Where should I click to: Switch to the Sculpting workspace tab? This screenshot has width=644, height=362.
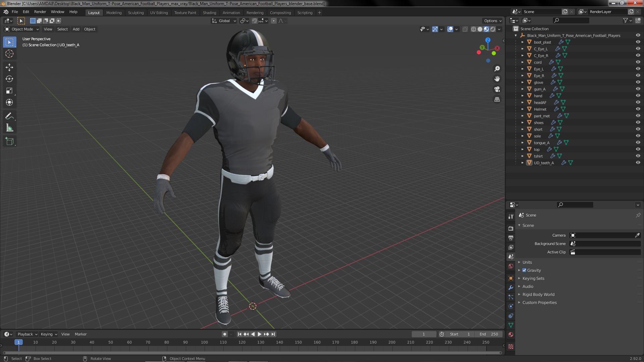(x=136, y=12)
